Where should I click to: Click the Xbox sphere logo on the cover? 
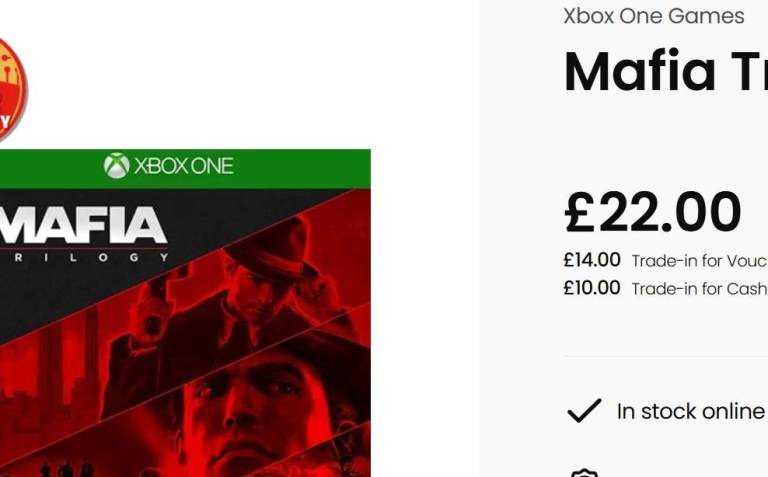(117, 166)
